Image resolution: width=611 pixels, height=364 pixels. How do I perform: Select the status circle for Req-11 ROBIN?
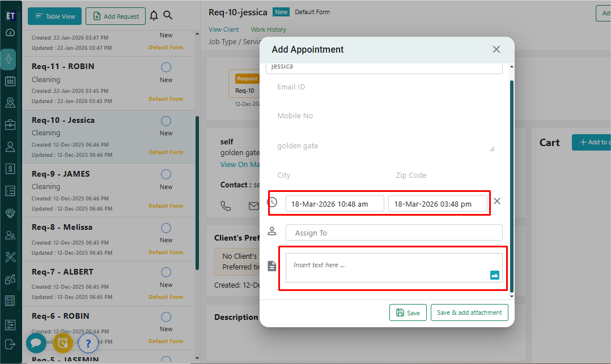[x=166, y=67]
